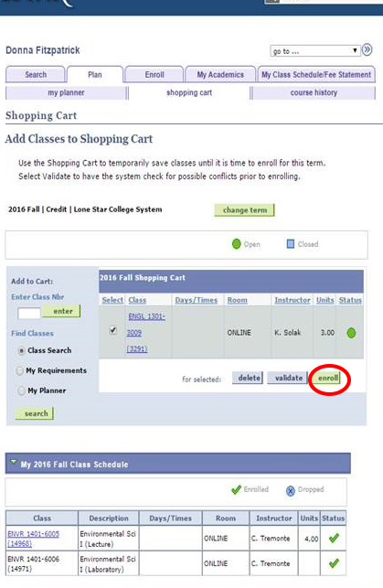Select the My Requirements radio button
This screenshot has height=588, width=383.
tap(20, 370)
